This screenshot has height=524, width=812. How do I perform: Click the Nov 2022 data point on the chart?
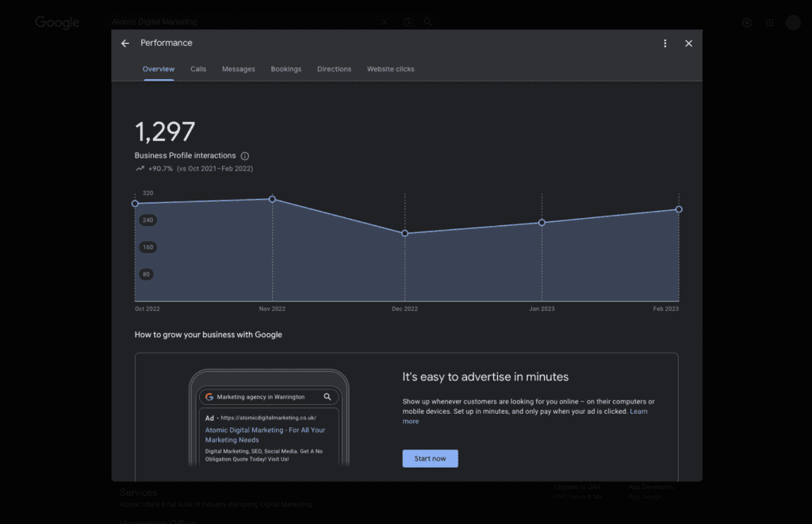[x=272, y=199]
